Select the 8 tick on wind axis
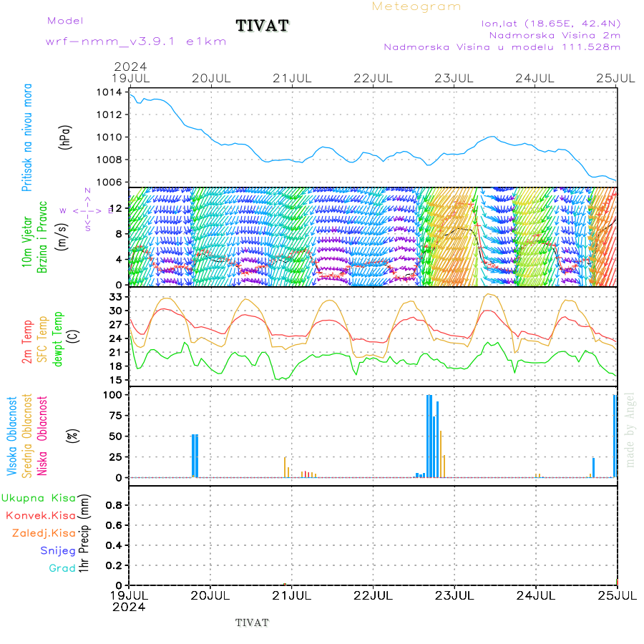The height and width of the screenshot is (644, 644). (119, 234)
